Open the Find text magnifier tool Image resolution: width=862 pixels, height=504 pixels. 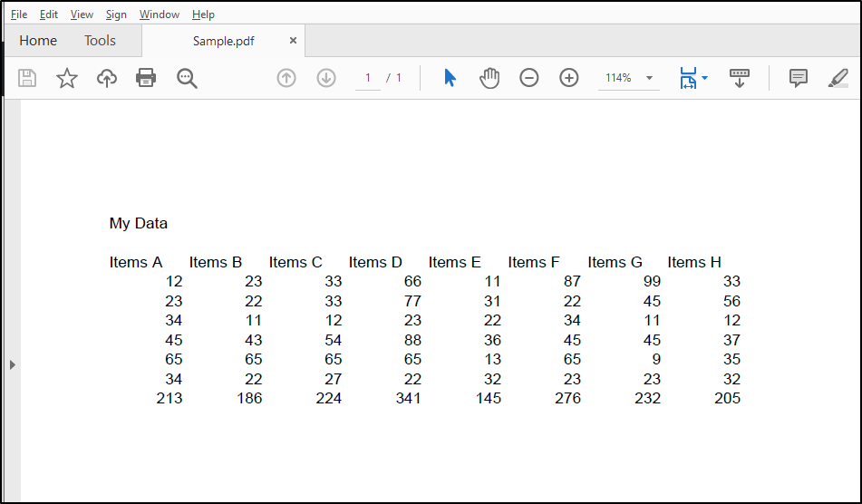187,78
